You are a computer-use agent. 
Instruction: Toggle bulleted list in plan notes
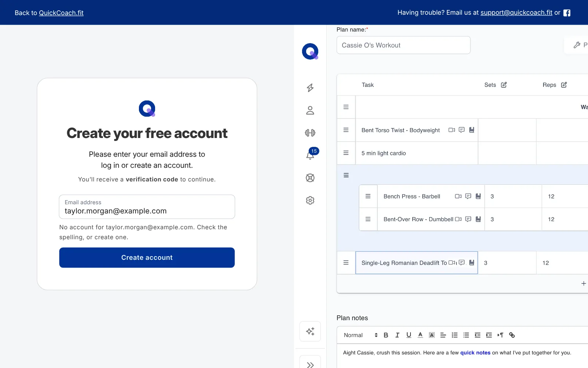coord(466,335)
